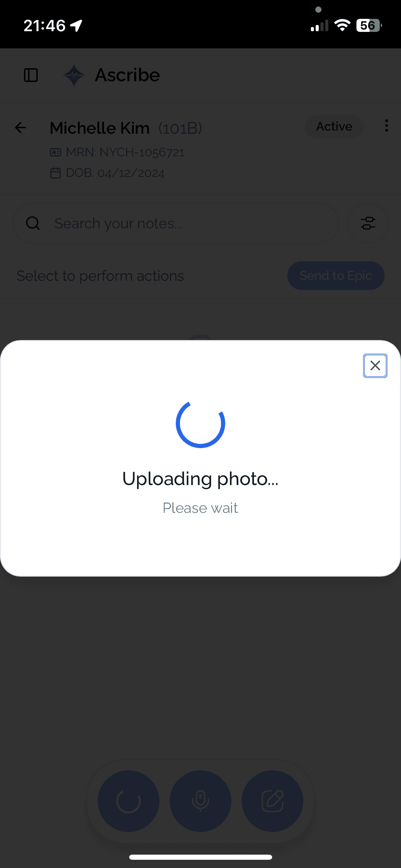This screenshot has width=401, height=868.
Task: Tap the blue upload progress spinner
Action: pyautogui.click(x=200, y=424)
